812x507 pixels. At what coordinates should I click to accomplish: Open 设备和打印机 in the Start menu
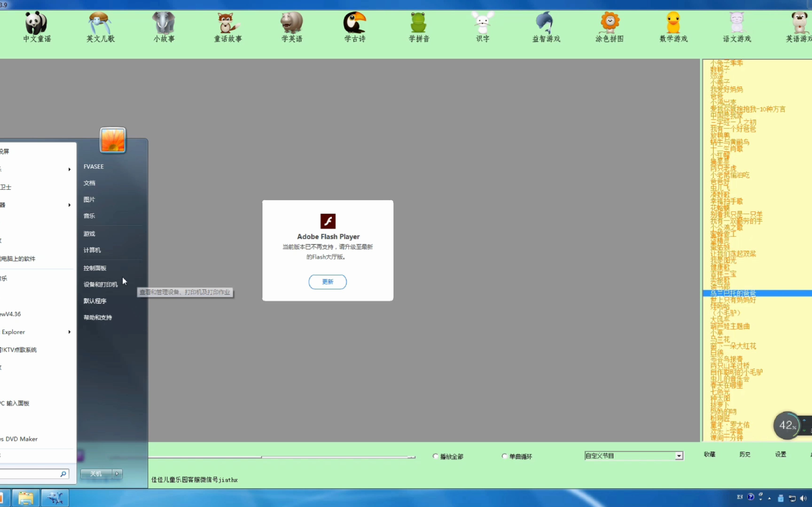[100, 285]
